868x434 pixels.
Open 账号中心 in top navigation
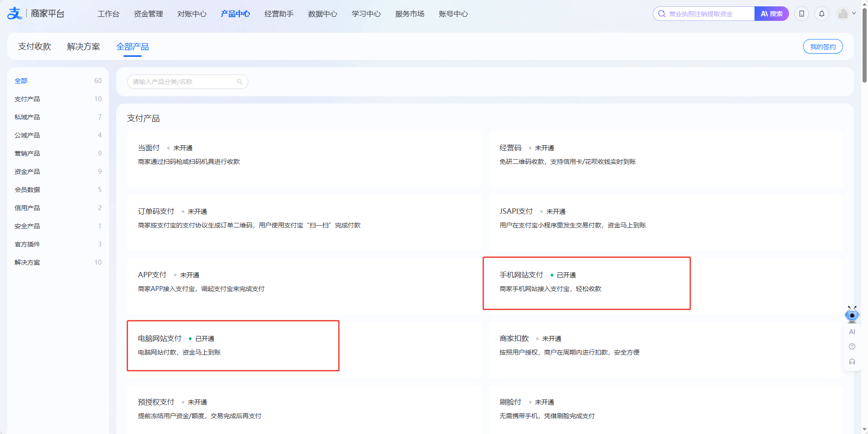tap(454, 14)
